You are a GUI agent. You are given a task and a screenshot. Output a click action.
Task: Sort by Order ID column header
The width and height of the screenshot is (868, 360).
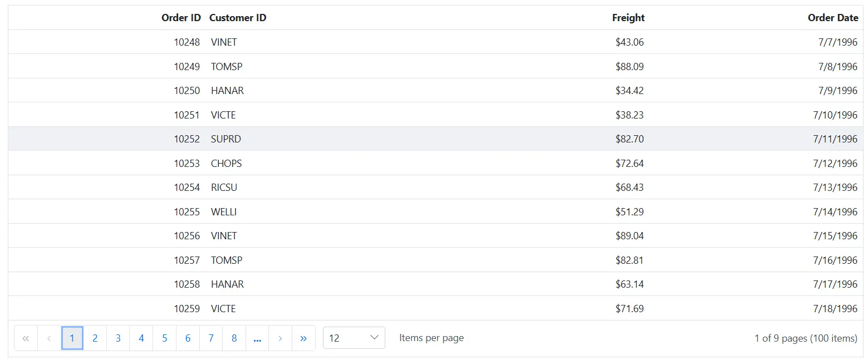coord(181,18)
